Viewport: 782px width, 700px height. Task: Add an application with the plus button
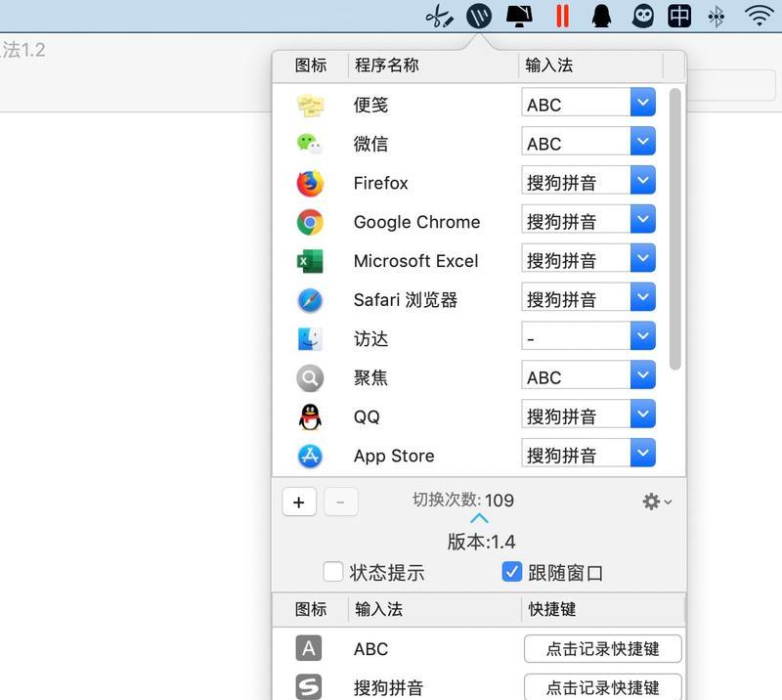point(299,502)
